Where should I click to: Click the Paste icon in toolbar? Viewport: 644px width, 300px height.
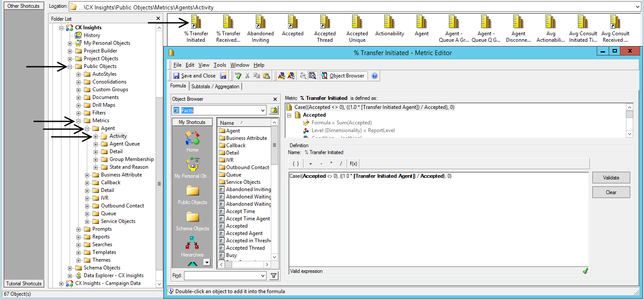(266, 76)
